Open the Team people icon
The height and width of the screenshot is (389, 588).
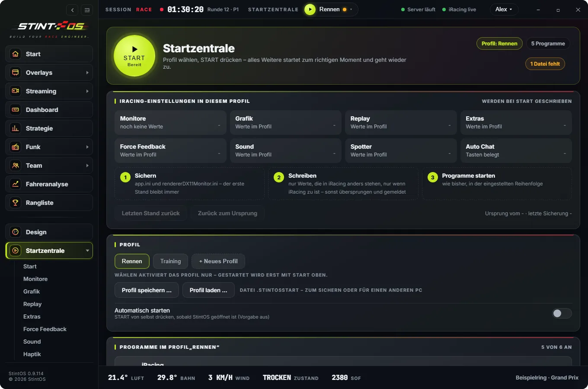pos(16,166)
